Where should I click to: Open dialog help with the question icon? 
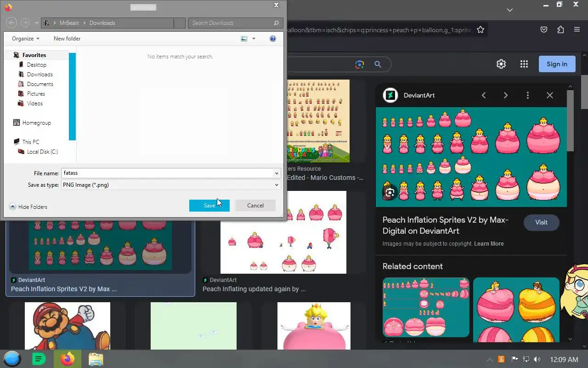pyautogui.click(x=273, y=39)
